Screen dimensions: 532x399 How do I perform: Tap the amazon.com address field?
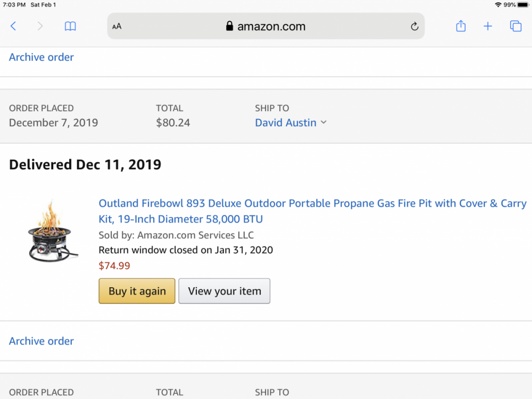point(271,27)
